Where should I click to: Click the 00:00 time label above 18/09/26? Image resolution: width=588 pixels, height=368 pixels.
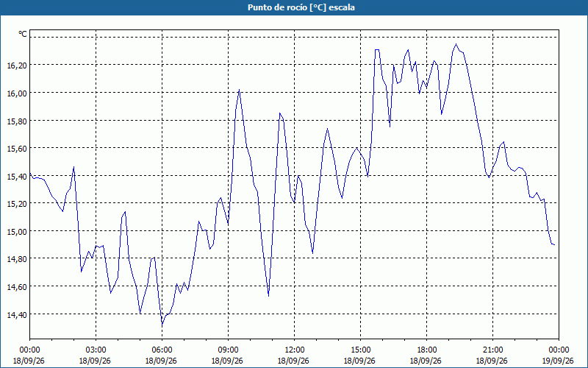tap(29, 350)
